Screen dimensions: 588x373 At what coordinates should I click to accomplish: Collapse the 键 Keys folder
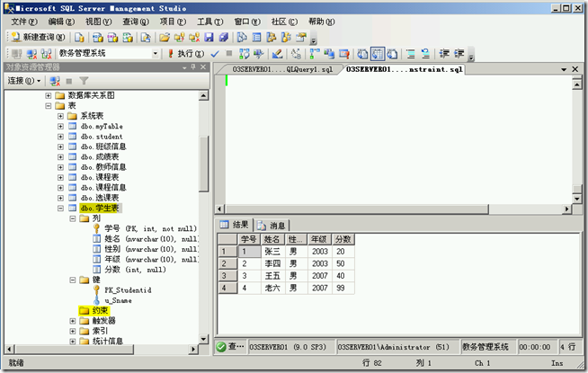tap(73, 280)
